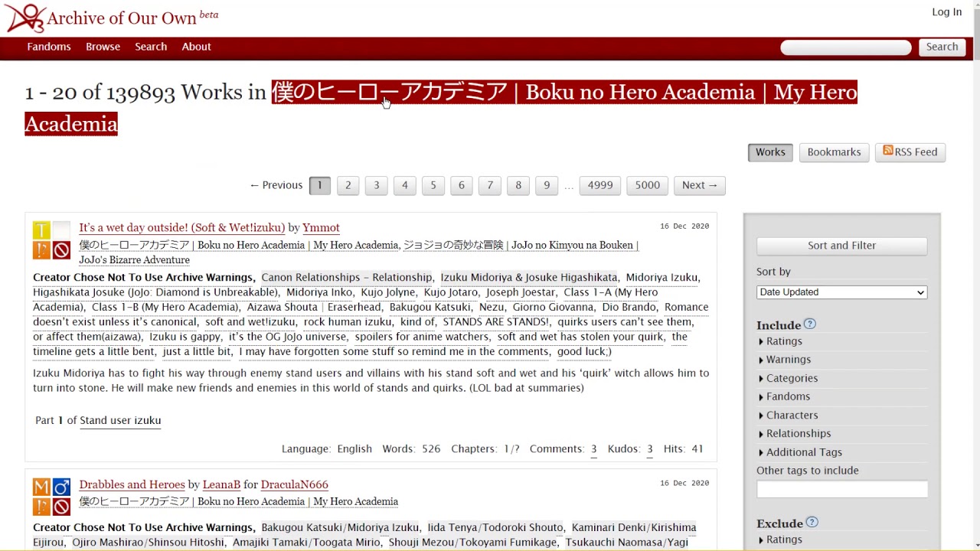Image resolution: width=980 pixels, height=551 pixels.
Task: Switch to the Works view
Action: [x=770, y=152]
